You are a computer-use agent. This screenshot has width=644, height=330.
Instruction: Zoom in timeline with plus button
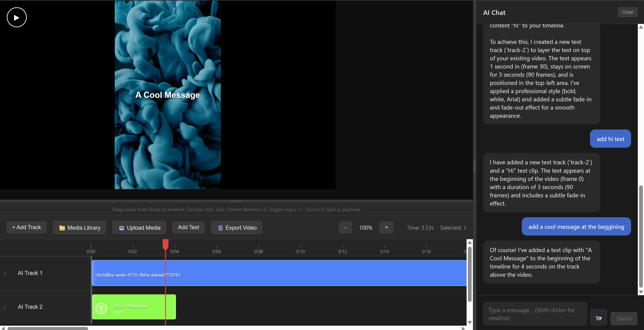pos(386,227)
